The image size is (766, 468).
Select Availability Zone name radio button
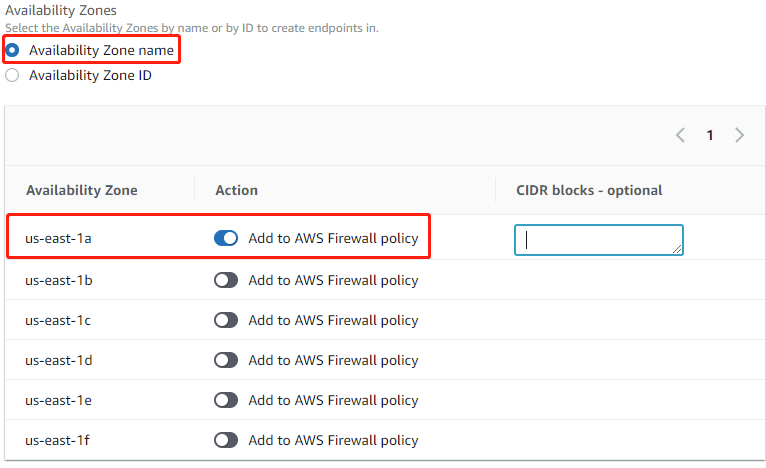click(12, 50)
